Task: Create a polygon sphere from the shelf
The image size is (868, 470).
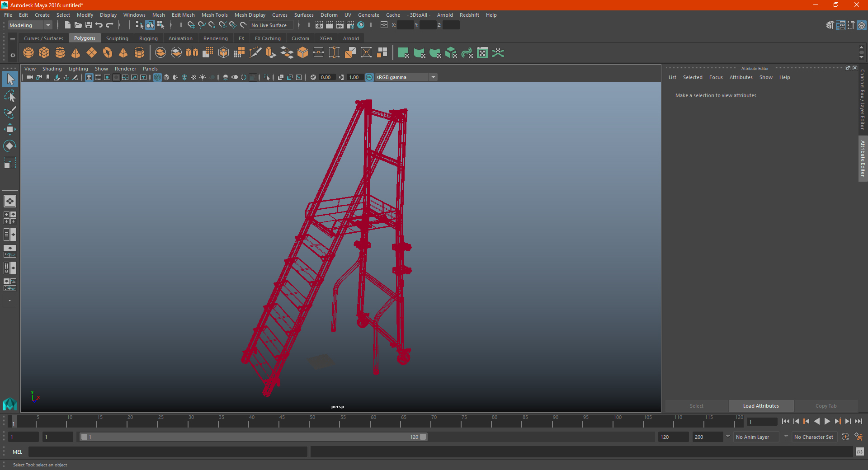Action: point(28,53)
